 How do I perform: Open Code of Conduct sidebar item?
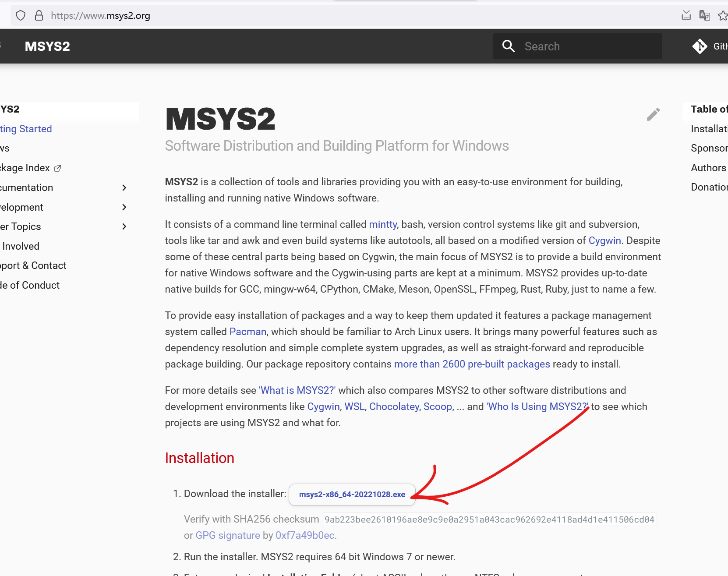(30, 285)
